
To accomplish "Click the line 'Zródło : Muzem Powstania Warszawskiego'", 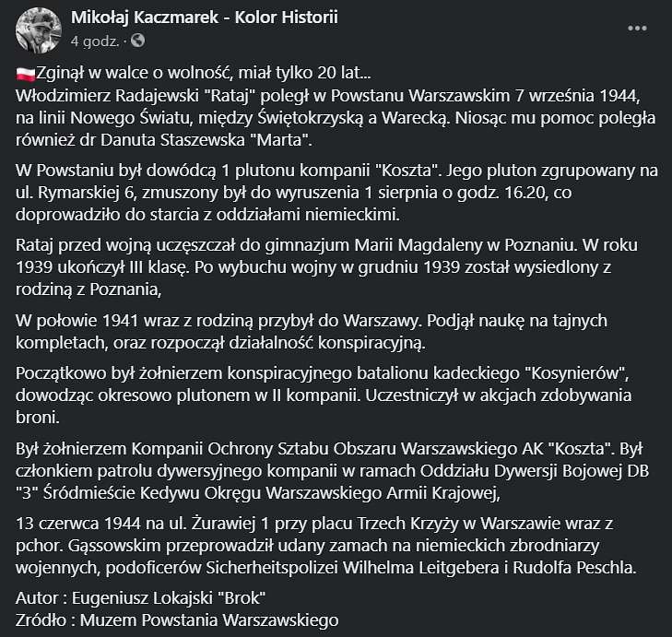I will point(177,620).
